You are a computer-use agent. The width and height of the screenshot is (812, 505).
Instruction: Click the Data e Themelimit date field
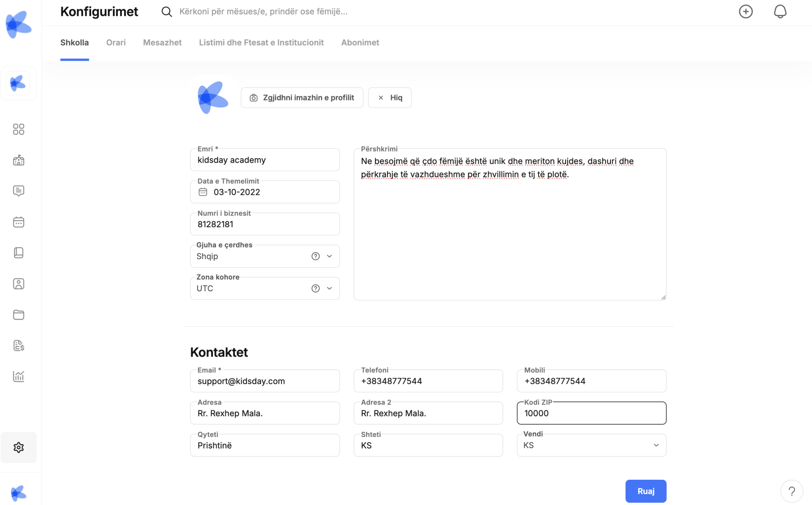pos(265,192)
